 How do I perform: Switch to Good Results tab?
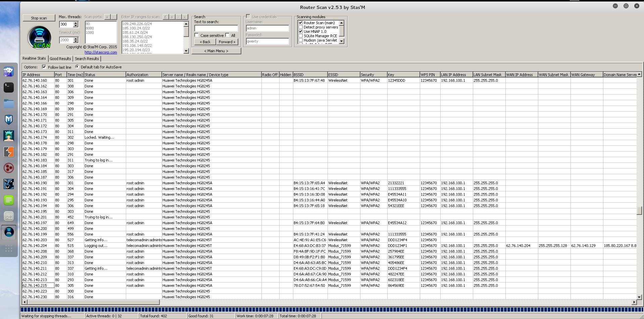click(60, 59)
